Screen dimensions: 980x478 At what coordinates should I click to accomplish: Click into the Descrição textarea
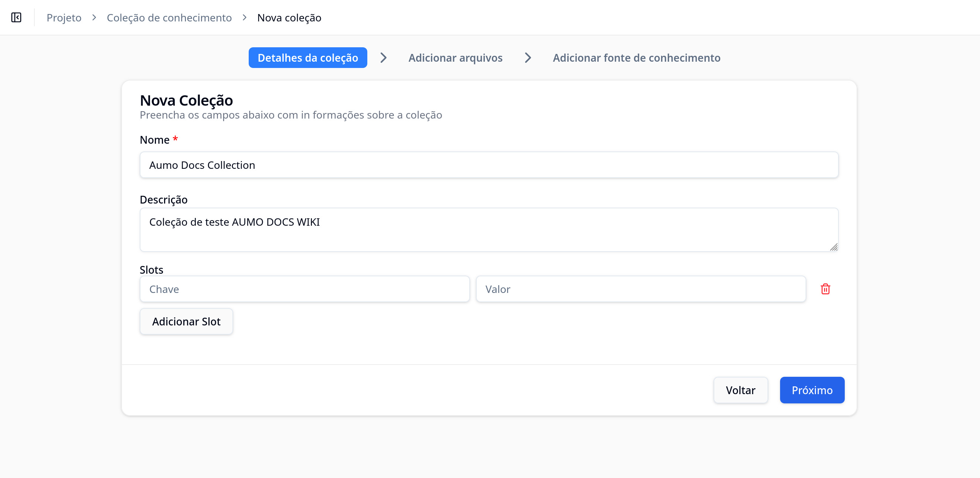(489, 230)
